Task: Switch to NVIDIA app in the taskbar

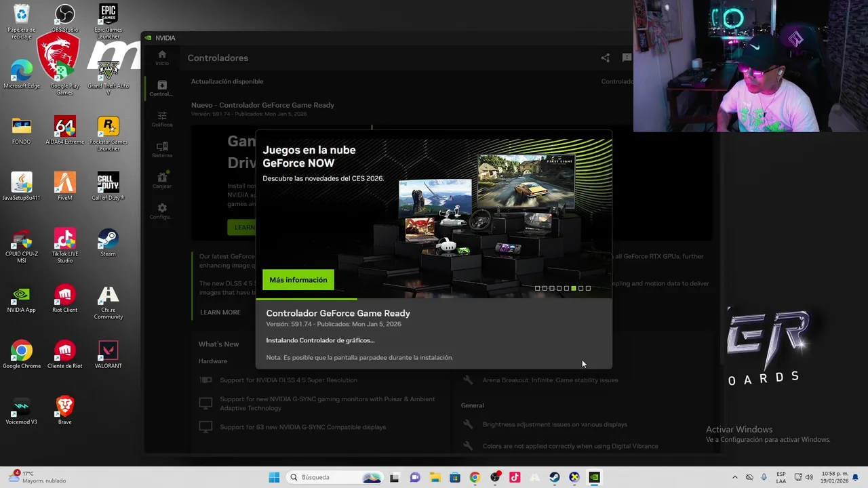Action: coord(594,477)
